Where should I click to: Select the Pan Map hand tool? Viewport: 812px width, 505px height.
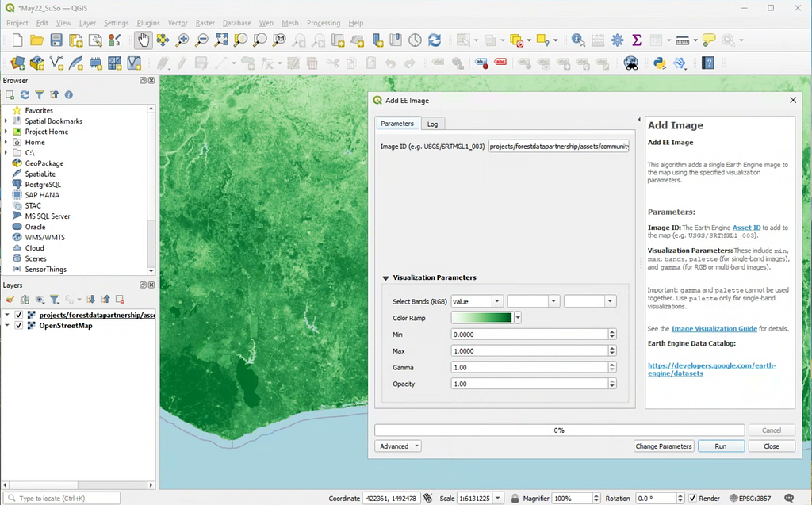tap(144, 40)
